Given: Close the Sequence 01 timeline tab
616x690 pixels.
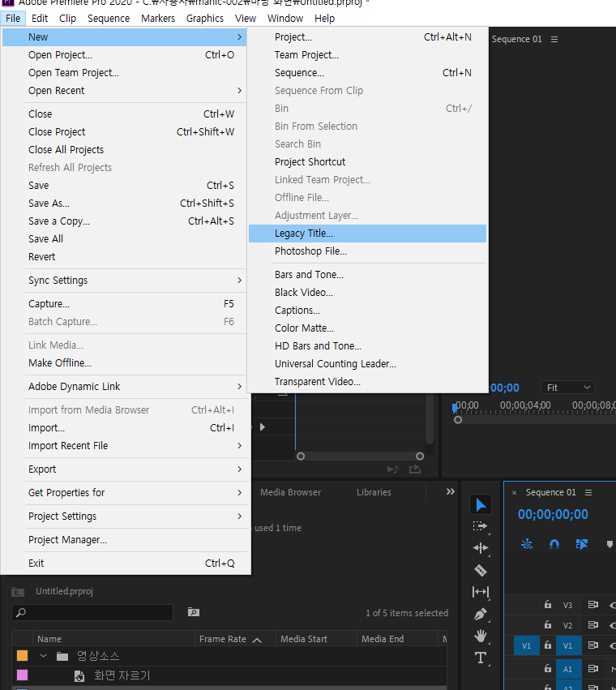Looking at the screenshot, I should pos(514,493).
